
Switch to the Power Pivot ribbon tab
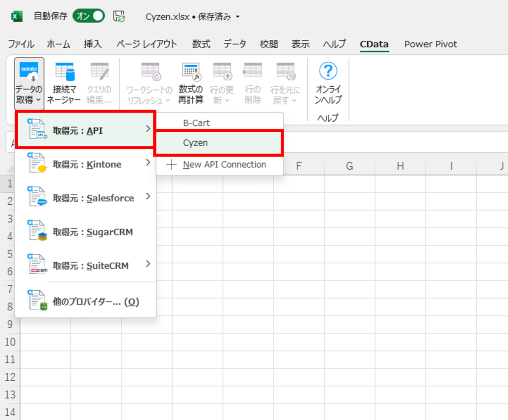pyautogui.click(x=431, y=44)
